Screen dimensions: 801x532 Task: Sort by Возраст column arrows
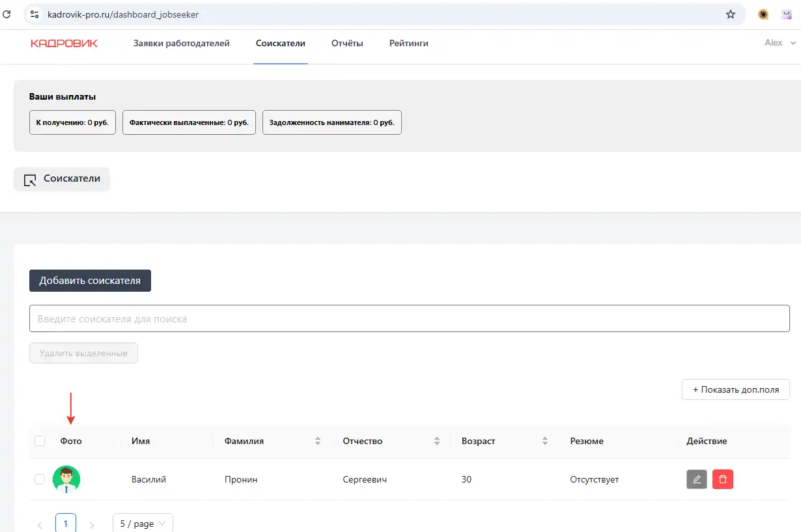pyautogui.click(x=544, y=441)
